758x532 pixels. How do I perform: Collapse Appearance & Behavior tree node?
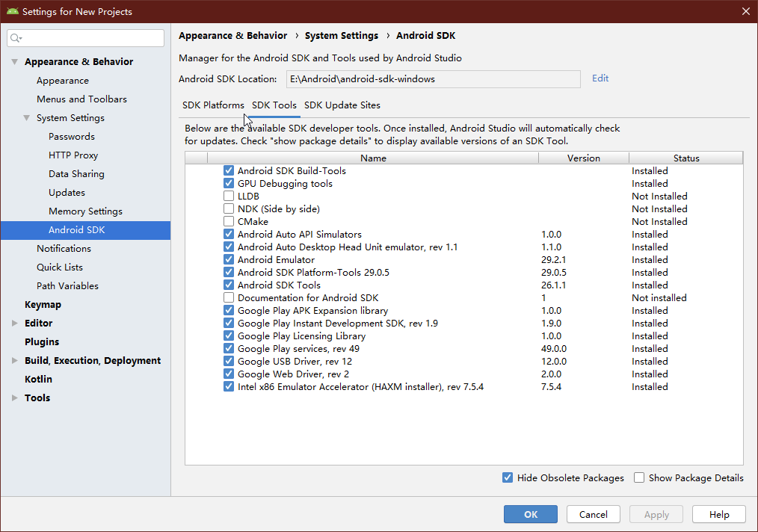pos(15,62)
